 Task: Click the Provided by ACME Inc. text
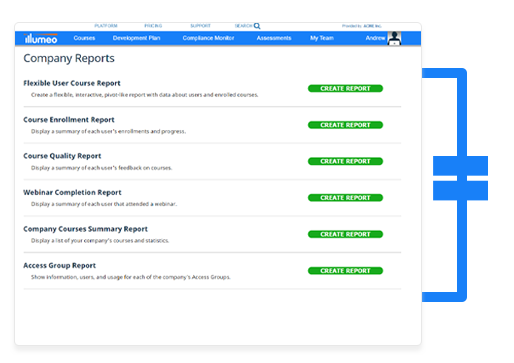(x=362, y=26)
